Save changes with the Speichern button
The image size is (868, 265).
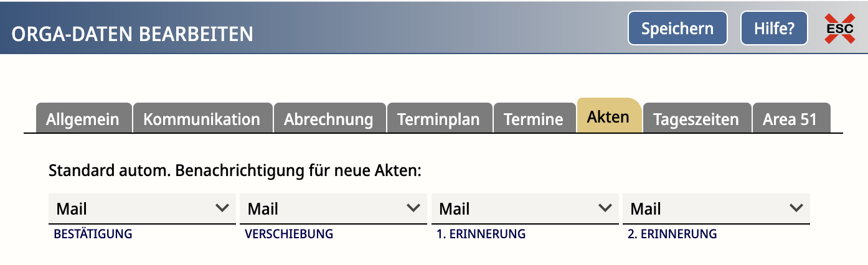click(x=677, y=29)
